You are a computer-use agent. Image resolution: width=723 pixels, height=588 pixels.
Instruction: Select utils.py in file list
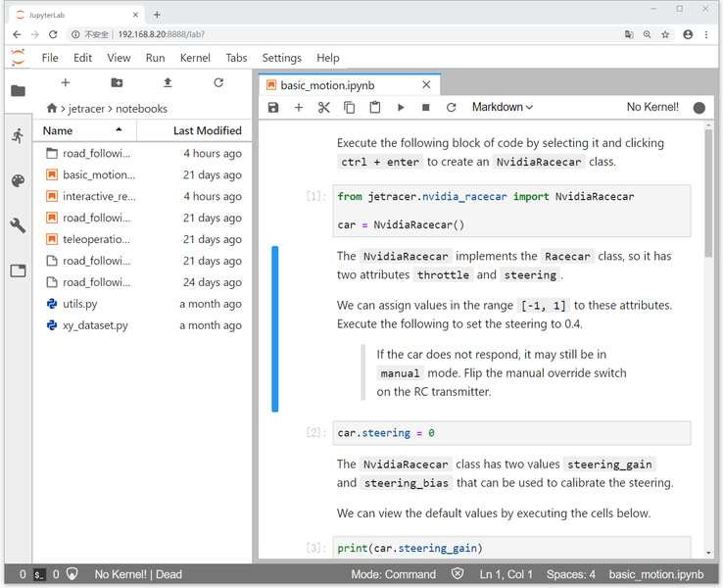tap(143, 304)
